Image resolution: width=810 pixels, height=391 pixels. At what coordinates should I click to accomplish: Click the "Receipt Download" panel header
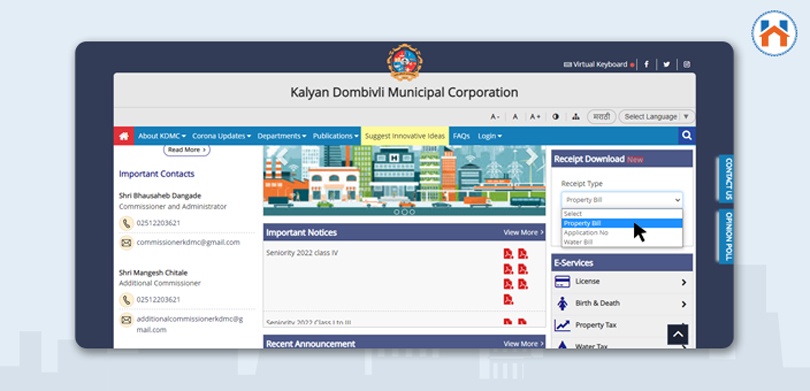pos(622,159)
